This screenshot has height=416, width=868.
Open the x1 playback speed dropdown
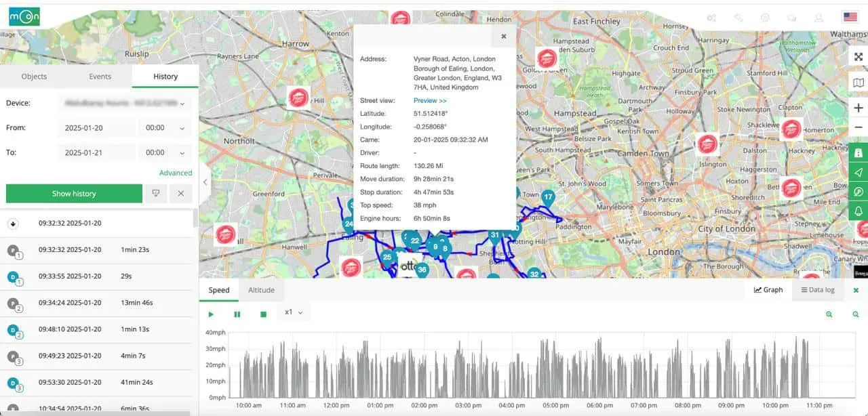click(x=294, y=312)
